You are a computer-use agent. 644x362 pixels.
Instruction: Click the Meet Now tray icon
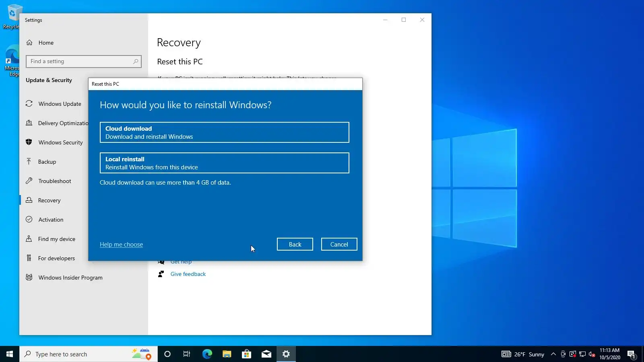click(x=563, y=354)
